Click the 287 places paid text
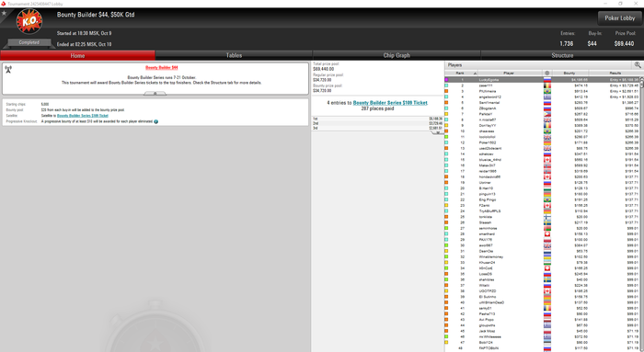This screenshot has height=352, width=644. [x=377, y=108]
